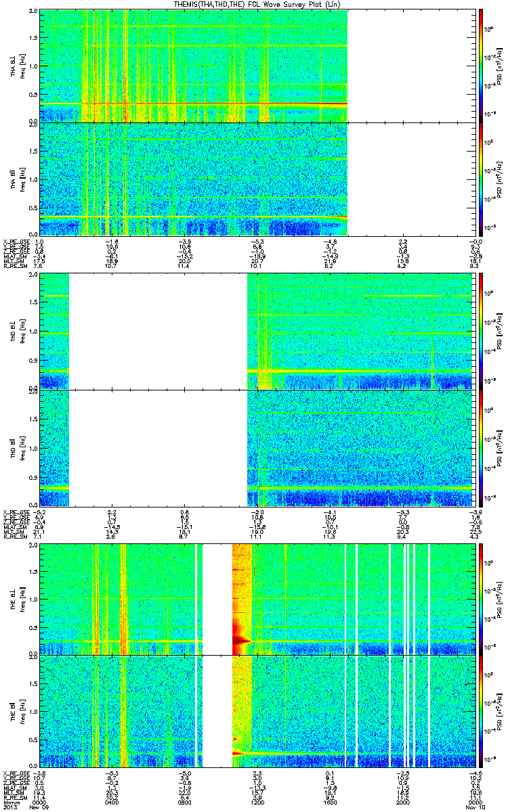
Task: Click the 0400 time tick label at the bottom
Action: point(112,803)
